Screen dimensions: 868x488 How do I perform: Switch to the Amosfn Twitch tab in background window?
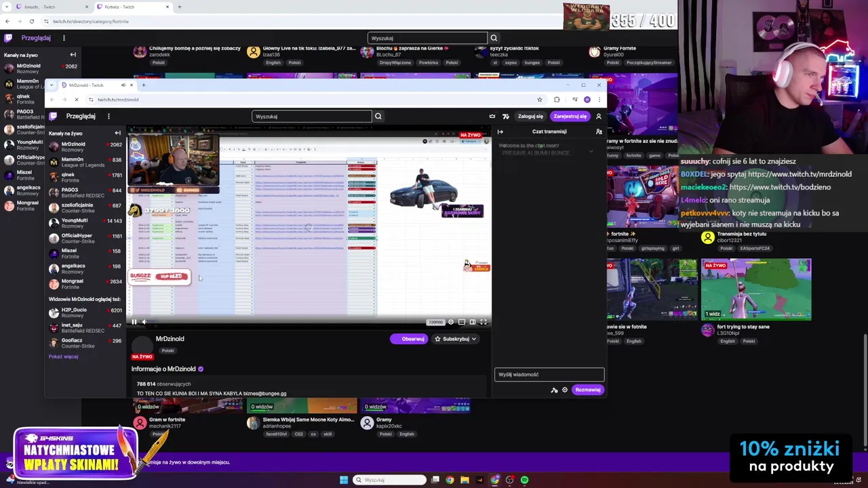click(54, 7)
